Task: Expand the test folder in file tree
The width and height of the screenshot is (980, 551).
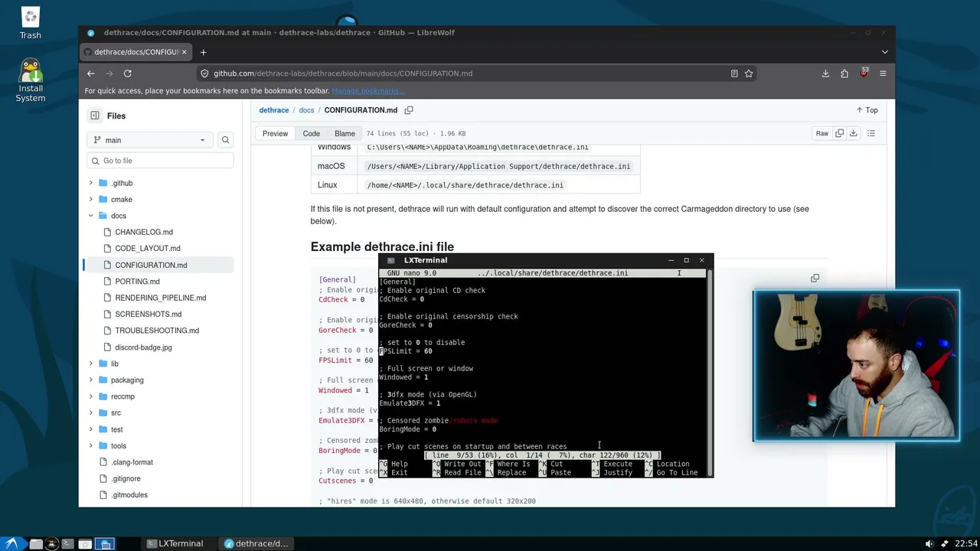Action: coord(90,429)
